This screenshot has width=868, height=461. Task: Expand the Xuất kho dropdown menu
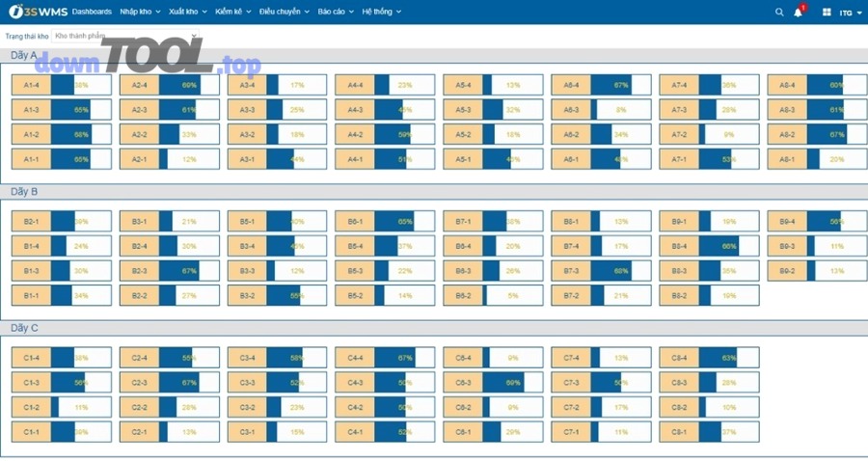point(187,12)
